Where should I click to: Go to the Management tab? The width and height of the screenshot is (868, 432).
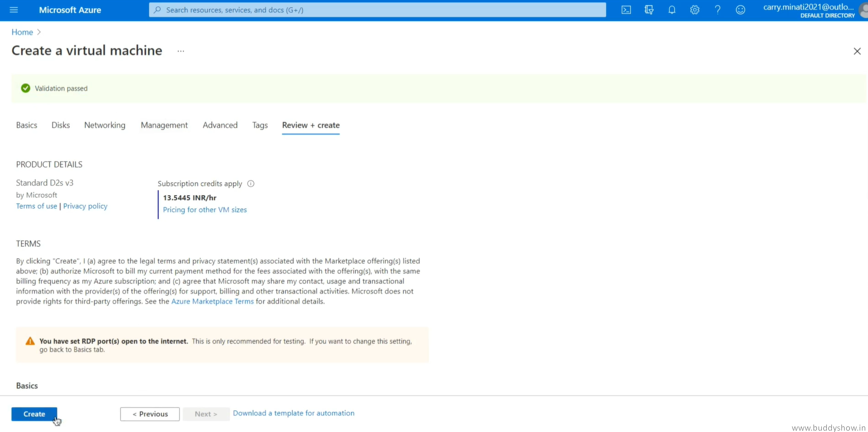tap(164, 125)
